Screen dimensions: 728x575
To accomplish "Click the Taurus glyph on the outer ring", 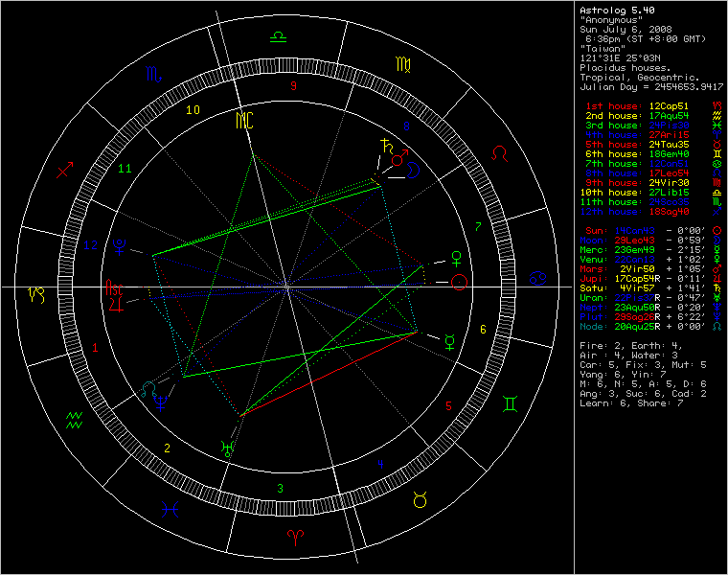I will point(419,499).
